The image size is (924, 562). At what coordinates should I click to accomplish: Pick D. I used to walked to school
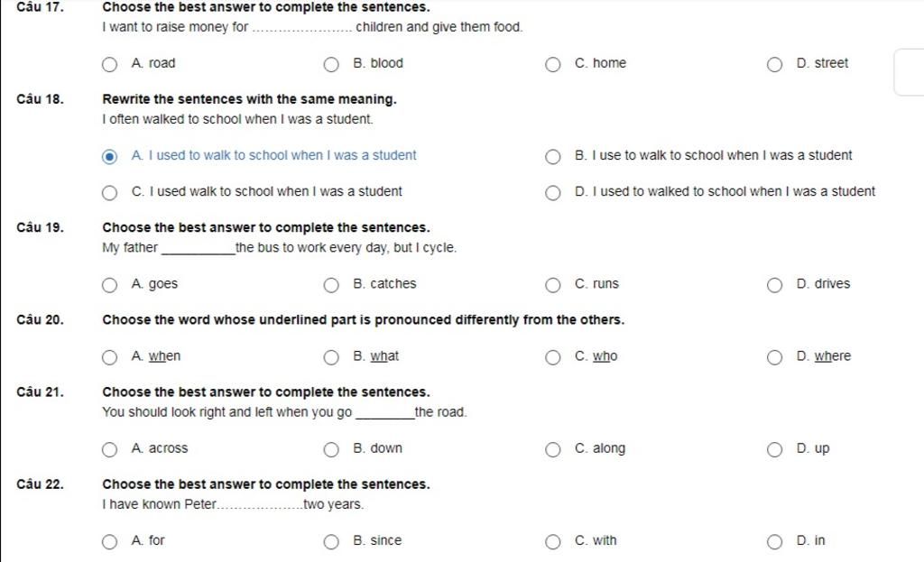[553, 193]
